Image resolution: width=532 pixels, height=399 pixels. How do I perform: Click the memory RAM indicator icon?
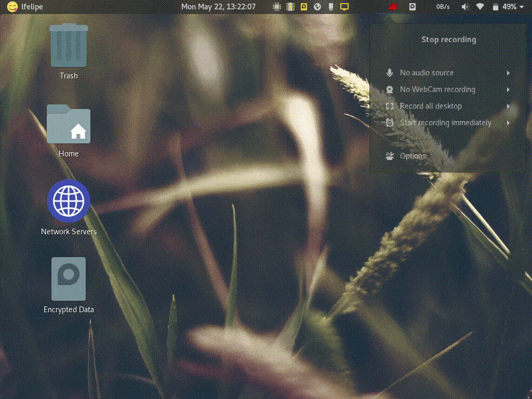pyautogui.click(x=290, y=7)
